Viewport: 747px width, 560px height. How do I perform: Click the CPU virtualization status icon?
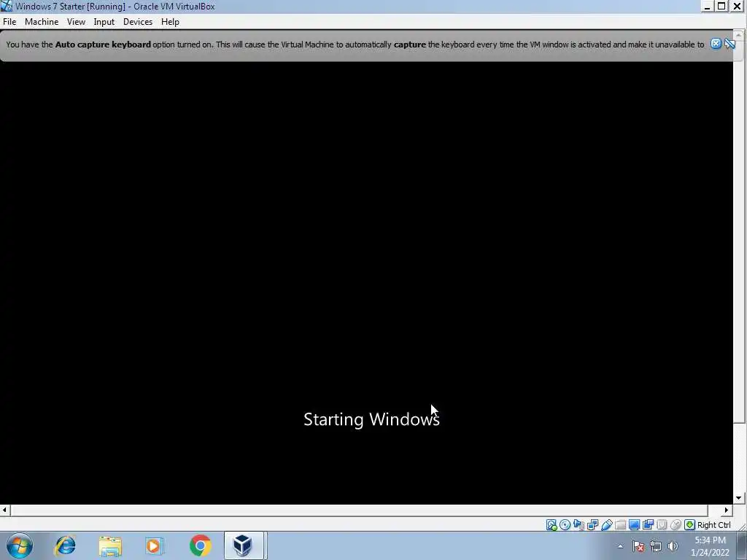pos(662,525)
